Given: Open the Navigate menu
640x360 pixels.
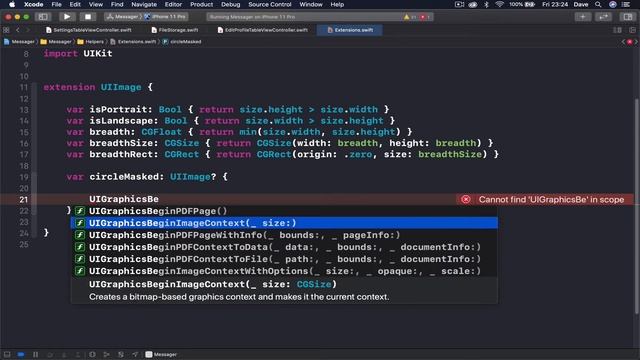Looking at the screenshot, I should click(144, 4).
